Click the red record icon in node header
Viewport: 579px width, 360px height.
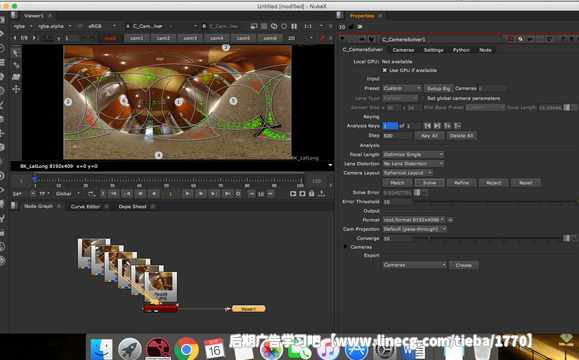coord(511,39)
